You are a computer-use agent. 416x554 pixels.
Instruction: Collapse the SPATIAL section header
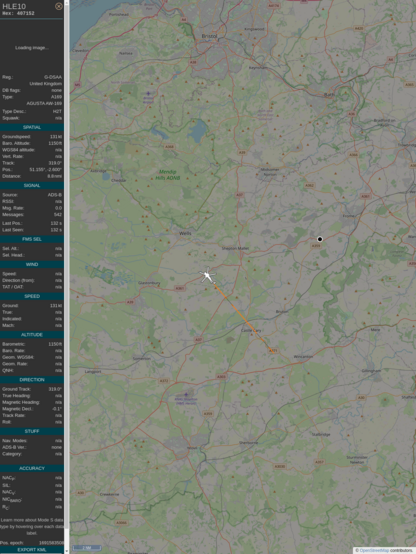click(x=32, y=127)
